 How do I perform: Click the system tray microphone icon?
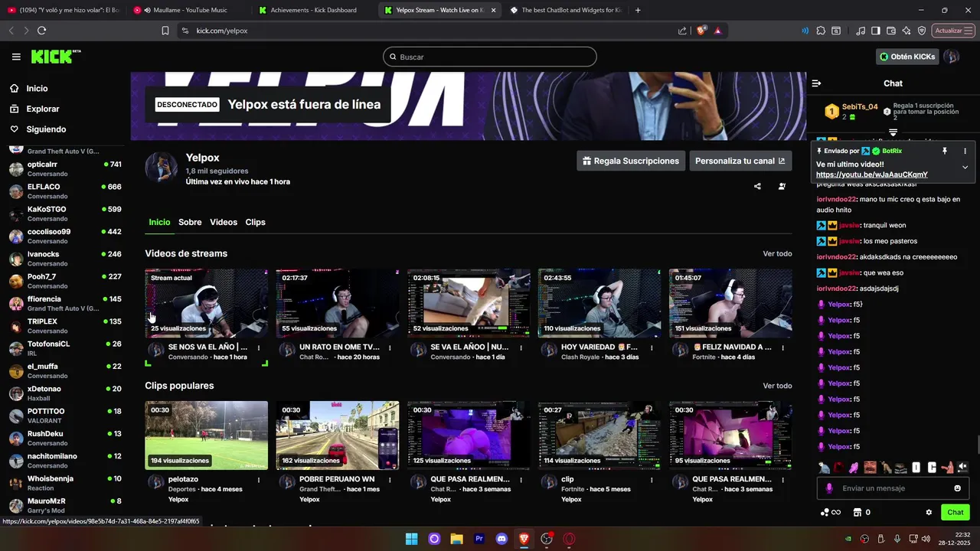coord(897,539)
